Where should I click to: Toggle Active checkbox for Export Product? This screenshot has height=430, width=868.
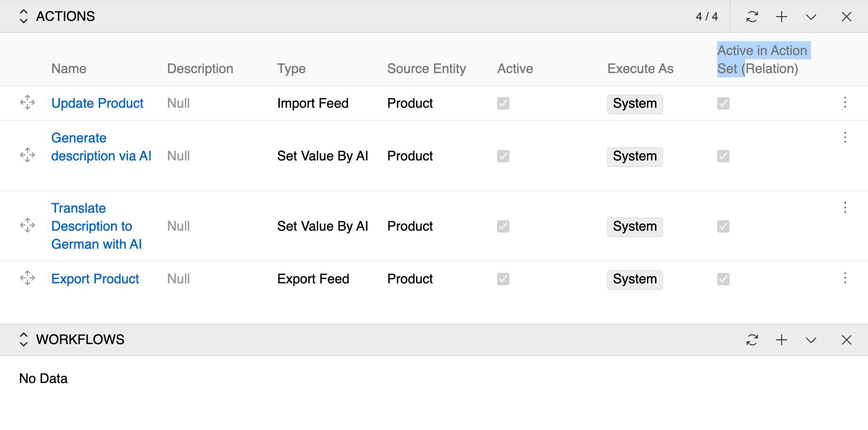pos(503,279)
